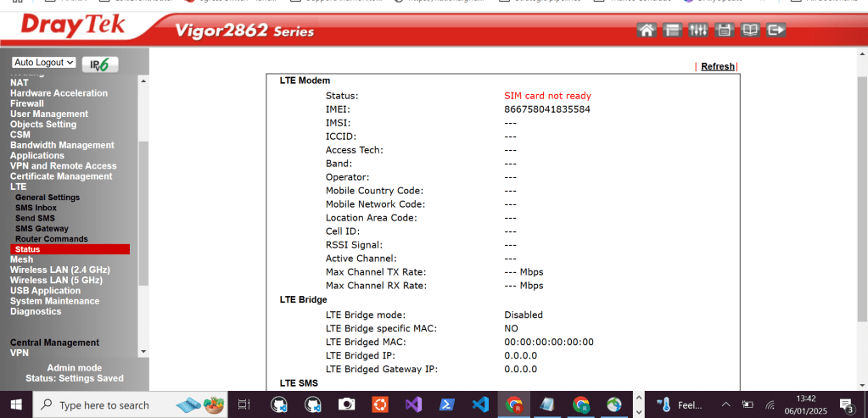The height and width of the screenshot is (418, 868).
Task: Open the CSM menu
Action: pos(20,134)
